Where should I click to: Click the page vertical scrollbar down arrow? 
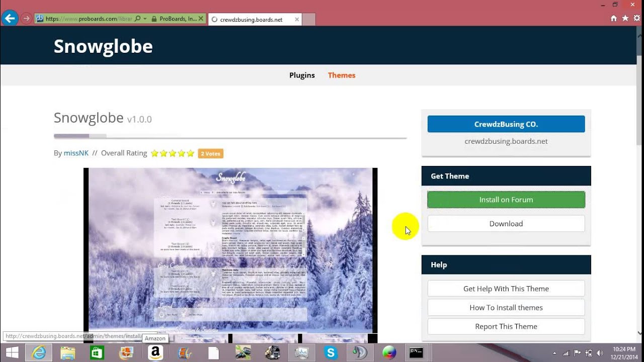(640, 333)
